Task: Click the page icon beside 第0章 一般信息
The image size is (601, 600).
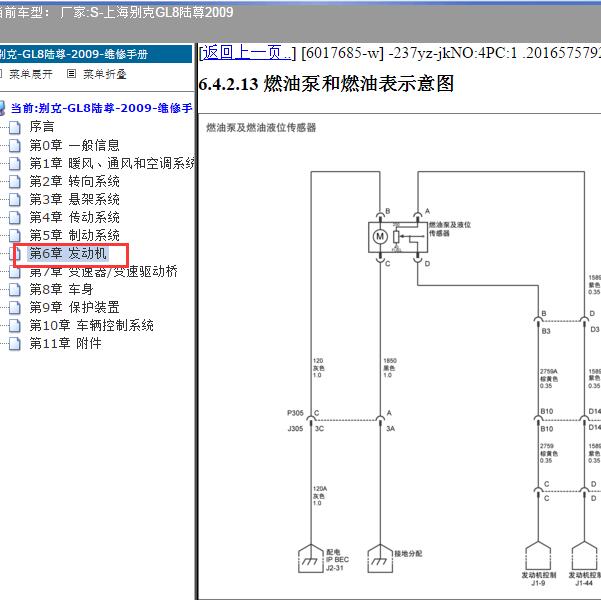Action: point(15,145)
